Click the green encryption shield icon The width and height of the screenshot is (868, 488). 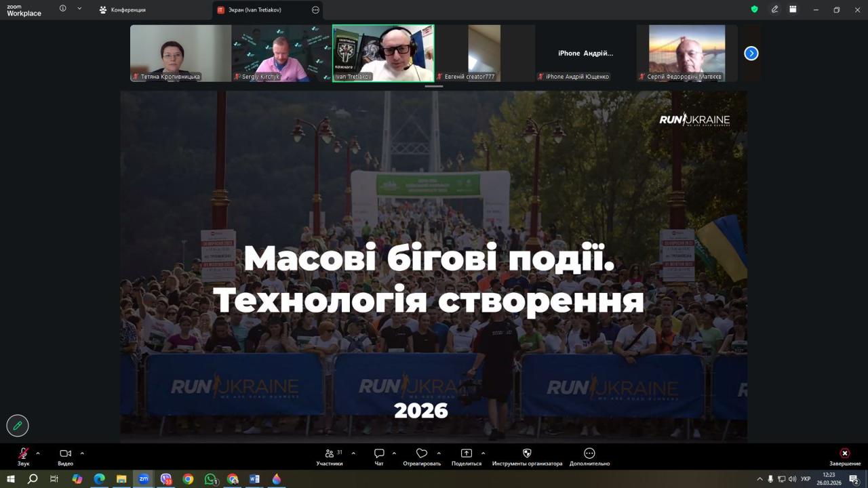[x=754, y=9]
